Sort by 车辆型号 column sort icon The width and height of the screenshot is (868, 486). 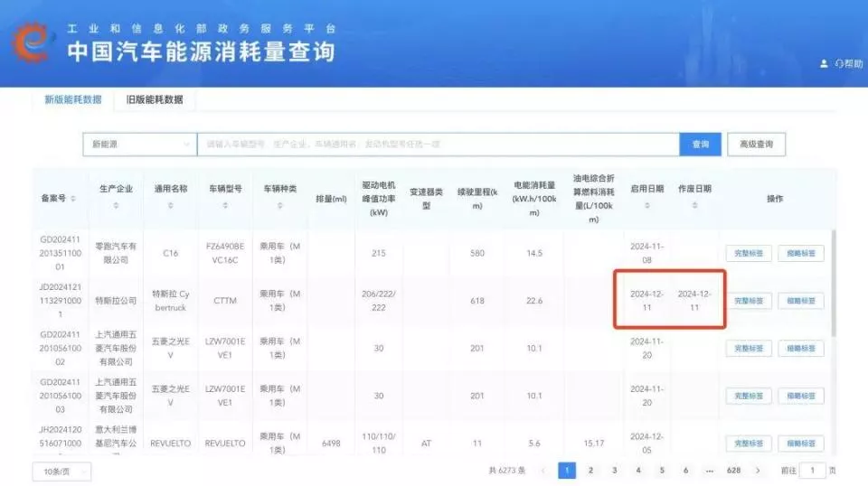click(x=225, y=206)
